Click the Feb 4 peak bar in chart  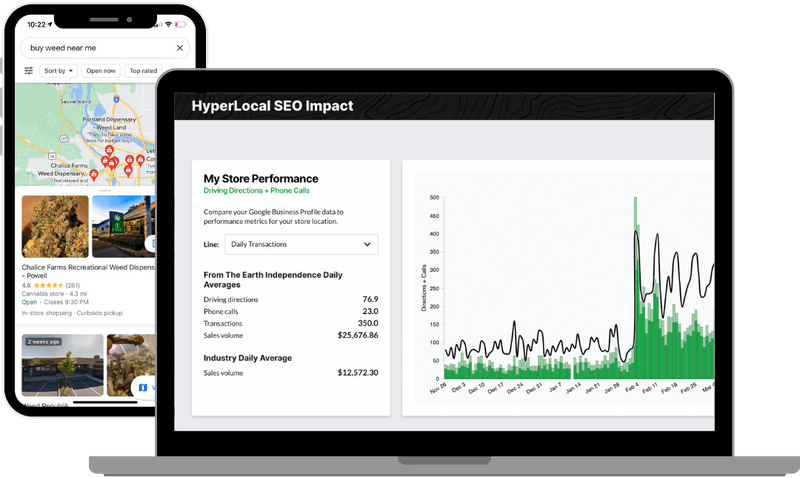636,288
